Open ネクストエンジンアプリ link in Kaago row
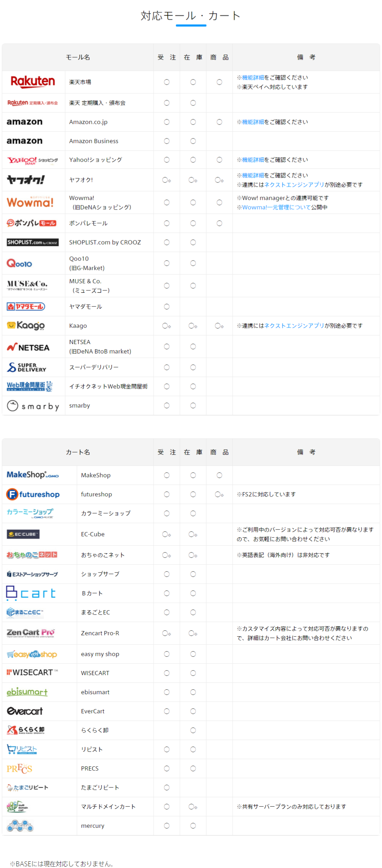 coord(294,325)
